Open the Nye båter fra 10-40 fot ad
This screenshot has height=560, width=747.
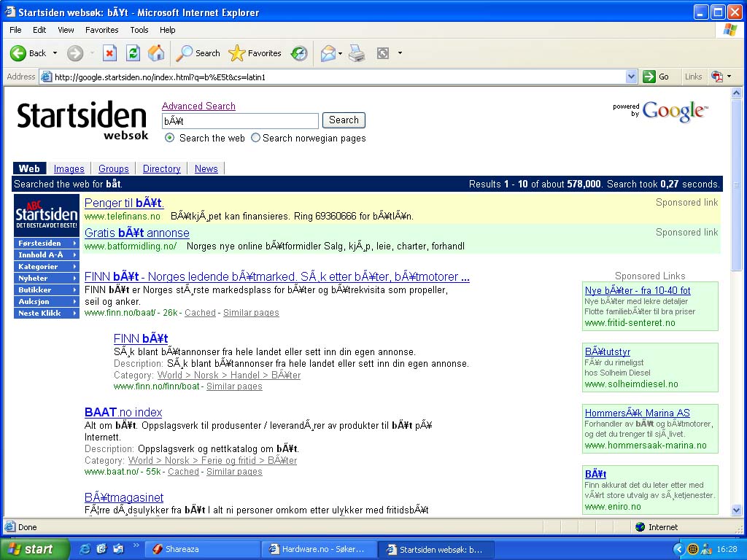[638, 290]
